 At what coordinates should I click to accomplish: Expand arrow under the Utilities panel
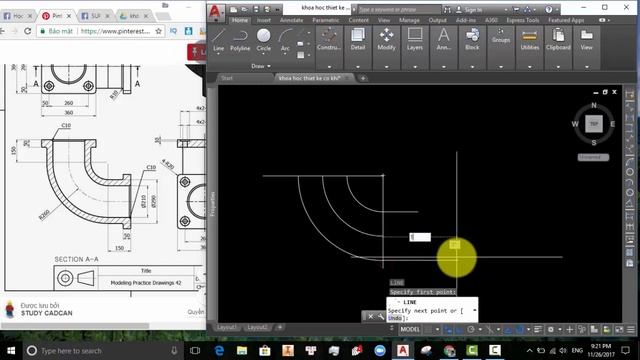click(x=529, y=67)
